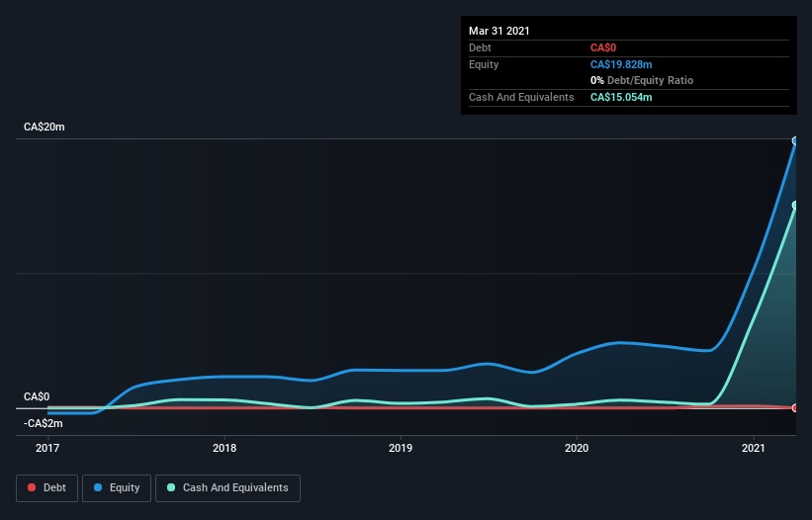The width and height of the screenshot is (812, 520).
Task: Toggle the Debt series legend button
Action: [x=47, y=488]
